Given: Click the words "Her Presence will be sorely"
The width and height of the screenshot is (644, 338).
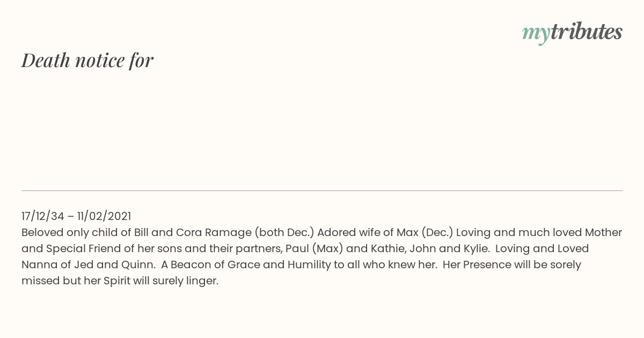Looking at the screenshot, I should tap(512, 264).
